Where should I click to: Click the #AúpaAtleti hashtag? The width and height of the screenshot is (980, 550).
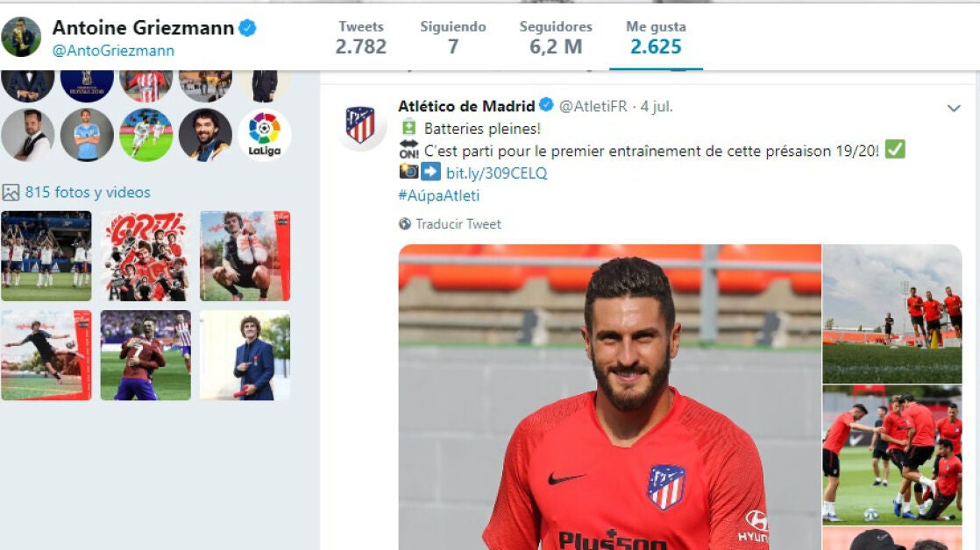(439, 195)
